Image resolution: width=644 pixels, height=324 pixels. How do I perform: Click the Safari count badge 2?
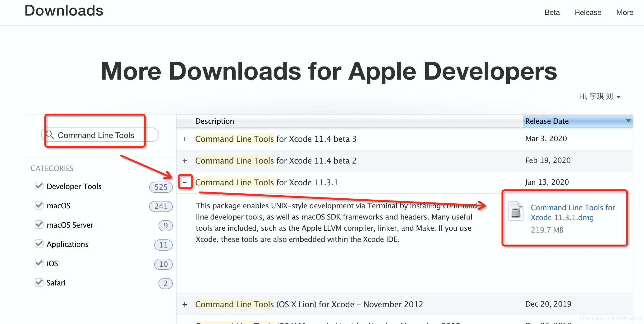coord(166,283)
